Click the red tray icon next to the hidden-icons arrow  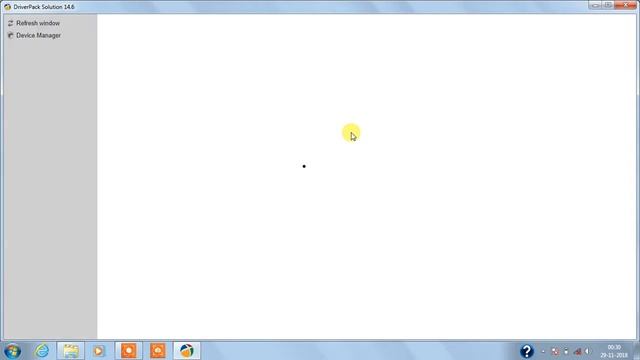555,351
